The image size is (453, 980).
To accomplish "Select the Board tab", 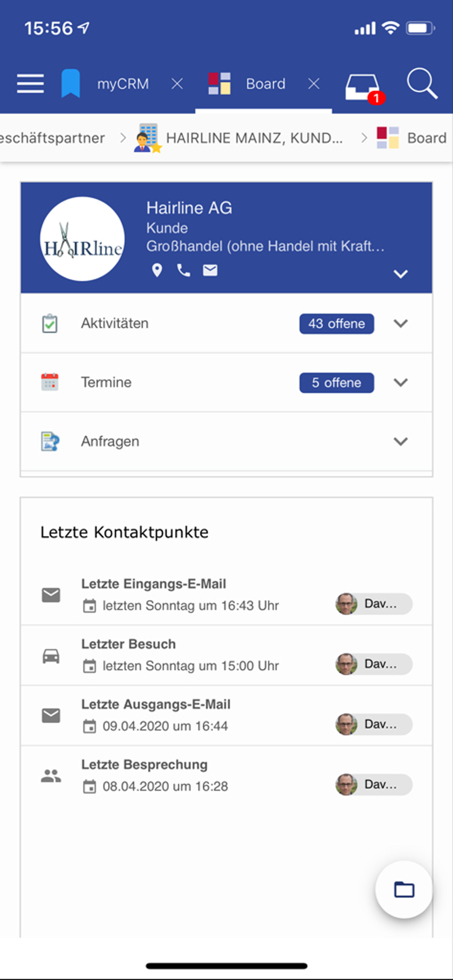I will 265,84.
